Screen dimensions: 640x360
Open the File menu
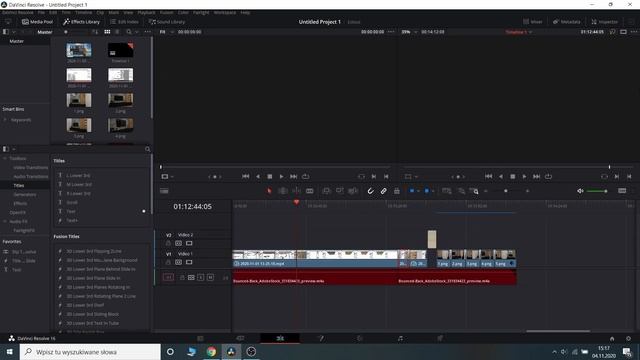(41, 13)
